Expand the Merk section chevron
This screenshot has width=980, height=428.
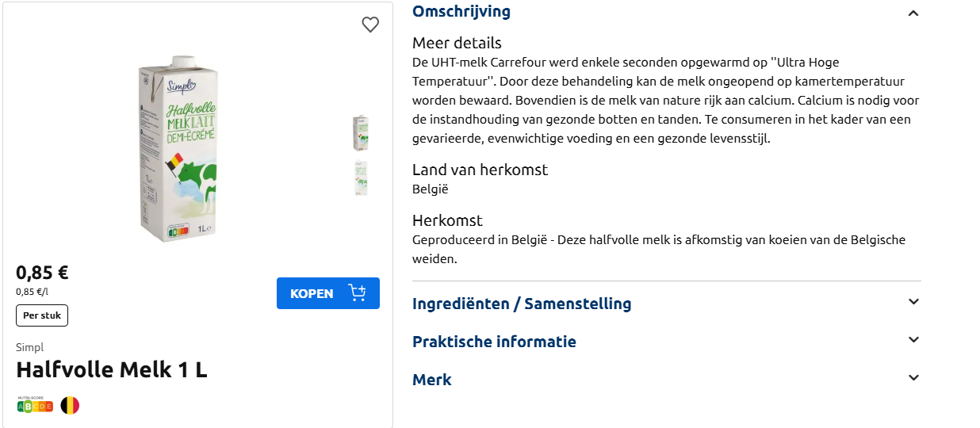click(x=913, y=378)
